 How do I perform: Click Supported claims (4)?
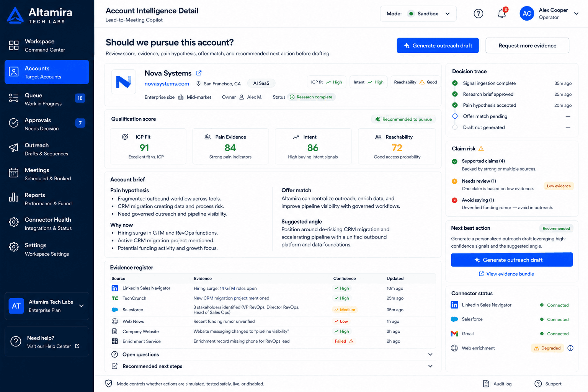pyautogui.click(x=483, y=161)
